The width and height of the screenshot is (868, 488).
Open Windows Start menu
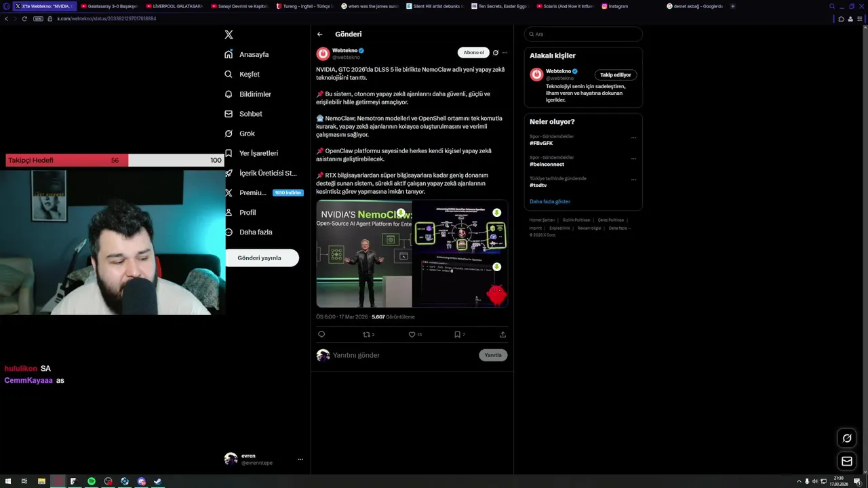click(7, 481)
